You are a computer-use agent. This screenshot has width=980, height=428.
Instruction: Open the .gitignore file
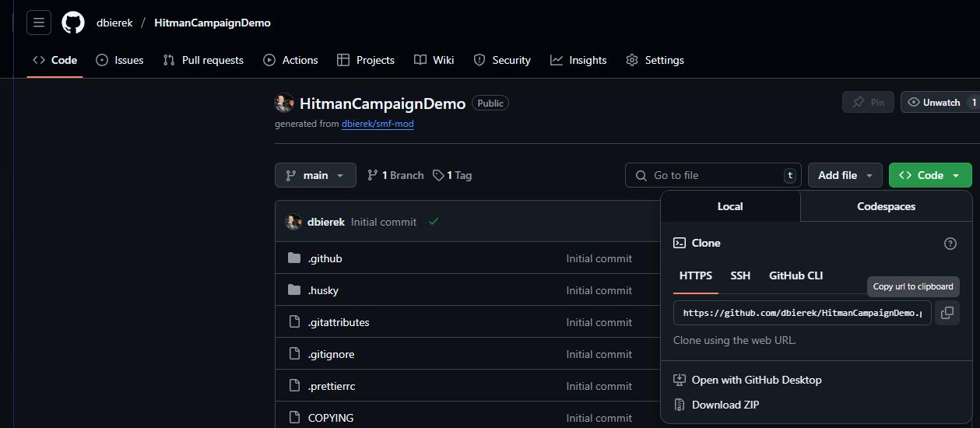331,354
